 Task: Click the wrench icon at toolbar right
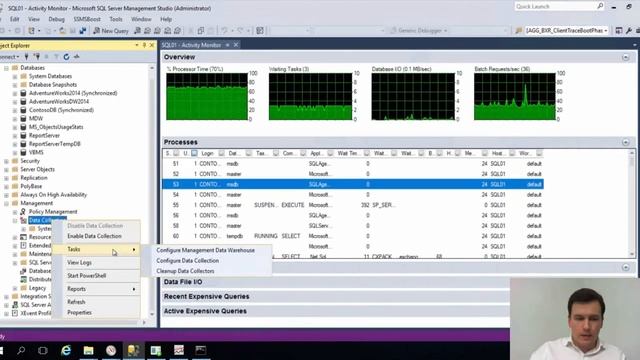629,31
